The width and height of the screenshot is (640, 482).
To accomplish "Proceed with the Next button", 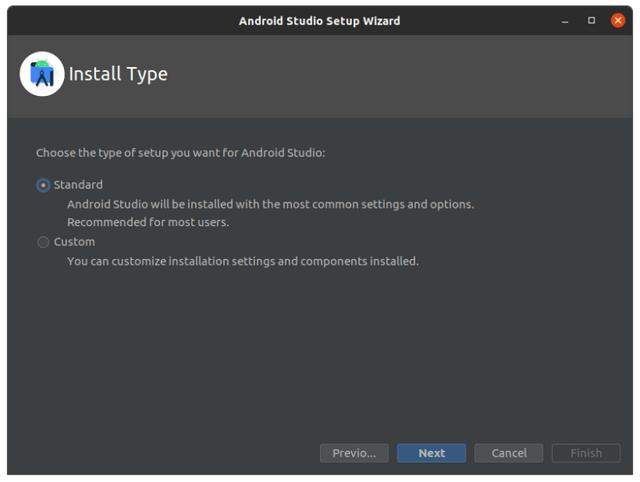I will pos(431,453).
